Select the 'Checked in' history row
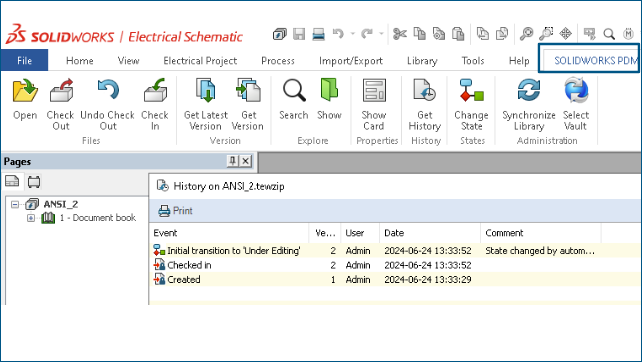Screen dimensions: 642x362 395,265
